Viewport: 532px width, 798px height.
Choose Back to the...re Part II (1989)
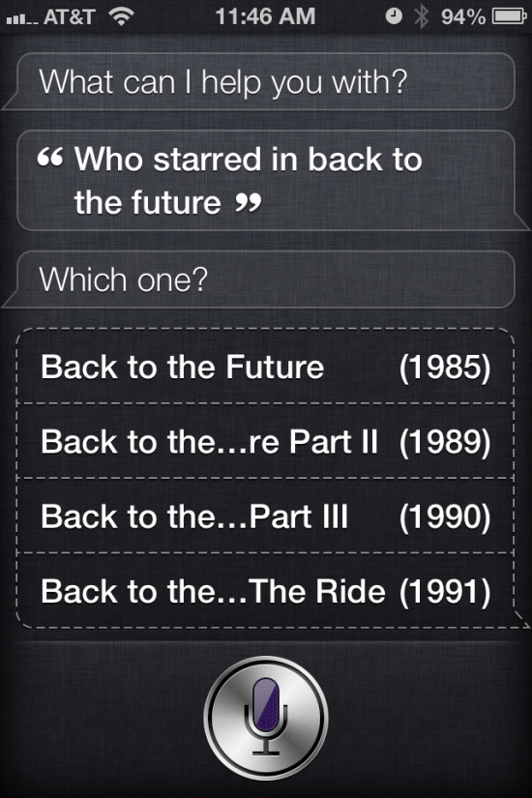coord(265,441)
